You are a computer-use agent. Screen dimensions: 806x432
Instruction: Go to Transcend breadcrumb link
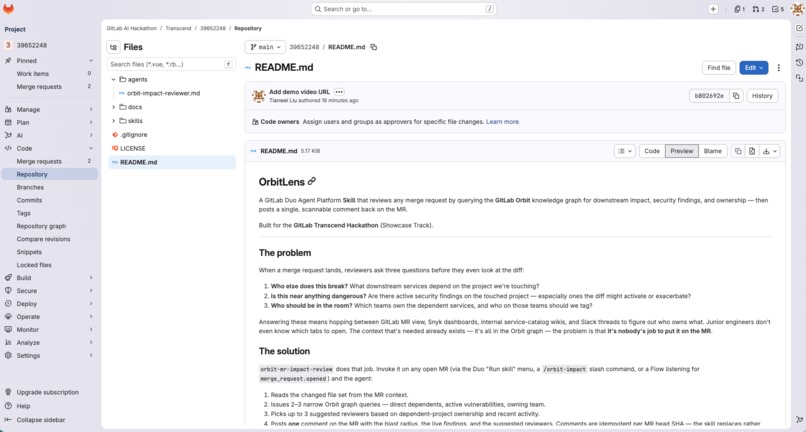tap(178, 28)
